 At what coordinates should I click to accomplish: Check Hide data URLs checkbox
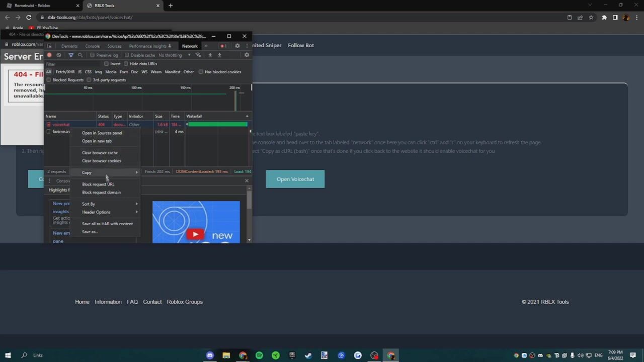pyautogui.click(x=126, y=64)
